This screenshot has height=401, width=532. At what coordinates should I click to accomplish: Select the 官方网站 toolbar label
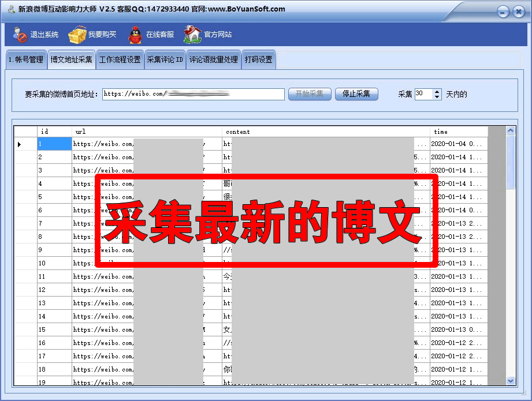click(x=218, y=35)
